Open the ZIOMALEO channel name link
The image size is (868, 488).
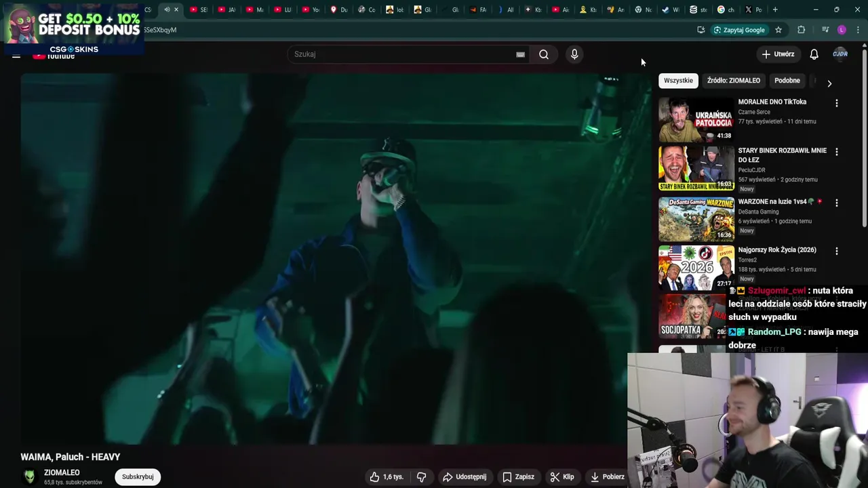[62, 472]
